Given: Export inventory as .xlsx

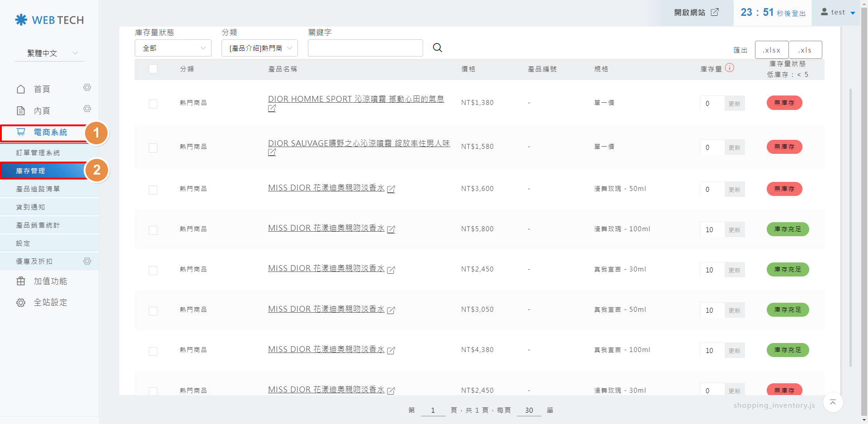Looking at the screenshot, I should [771, 50].
